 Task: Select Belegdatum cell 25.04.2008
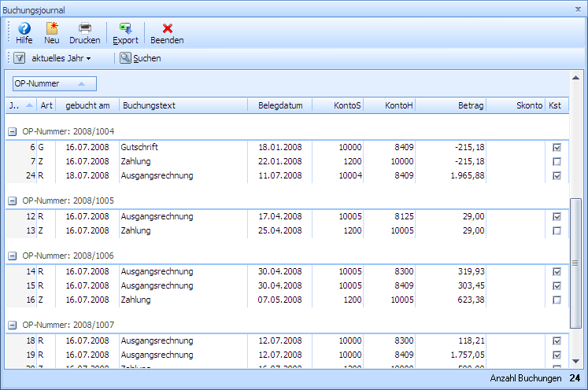coord(279,231)
